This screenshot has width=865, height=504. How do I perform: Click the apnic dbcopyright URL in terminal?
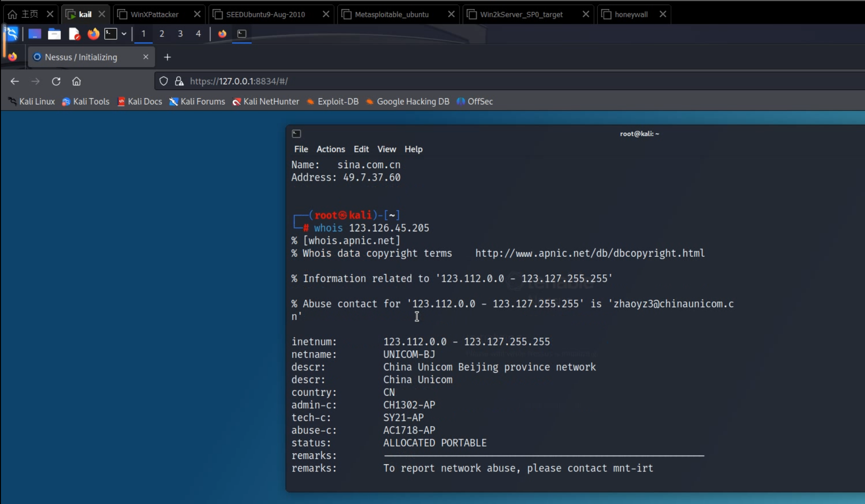pos(590,253)
